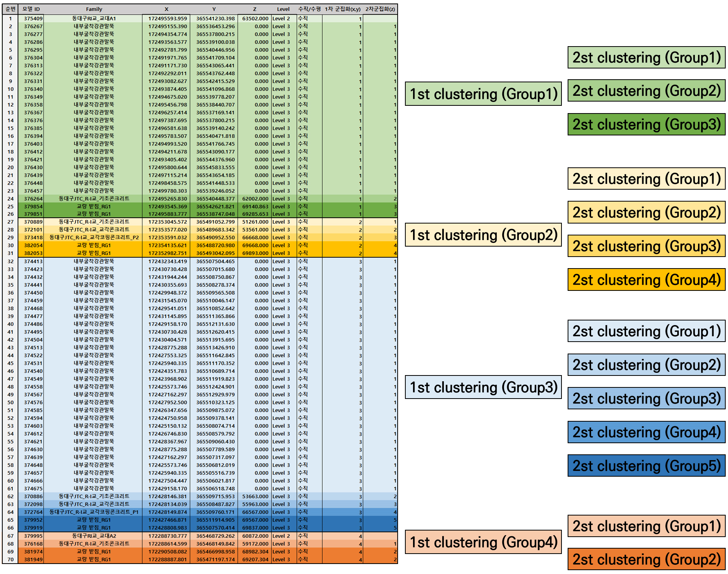Click Z value 66567.000
The height and width of the screenshot is (574, 728).
click(255, 512)
